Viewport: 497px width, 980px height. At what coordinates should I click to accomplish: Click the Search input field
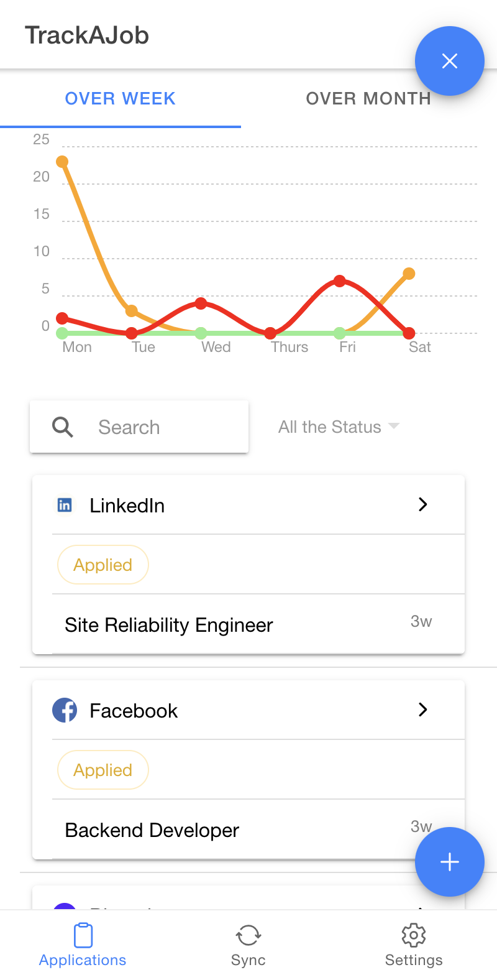[139, 427]
